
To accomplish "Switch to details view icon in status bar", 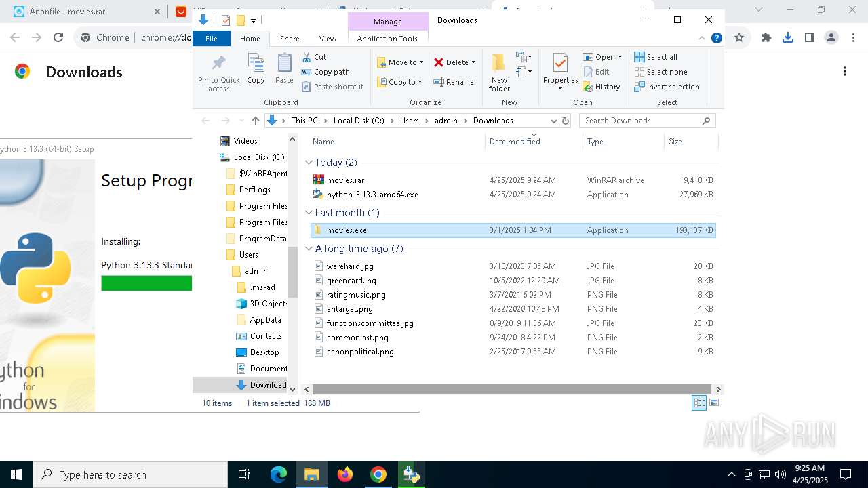I will pyautogui.click(x=699, y=403).
